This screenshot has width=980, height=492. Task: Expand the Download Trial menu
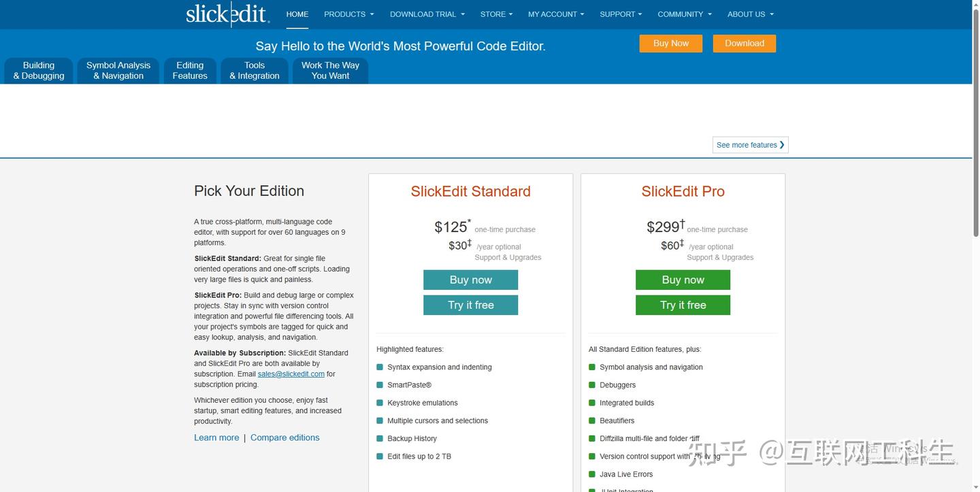tap(427, 14)
